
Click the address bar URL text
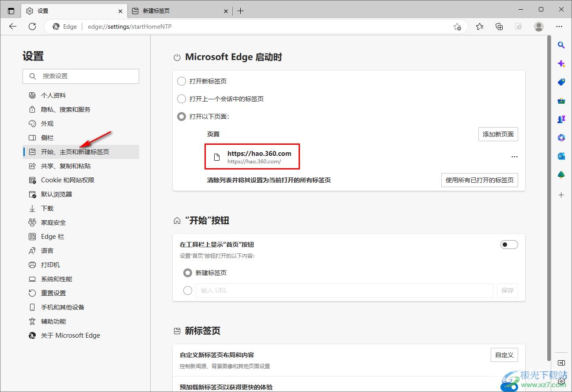[130, 26]
